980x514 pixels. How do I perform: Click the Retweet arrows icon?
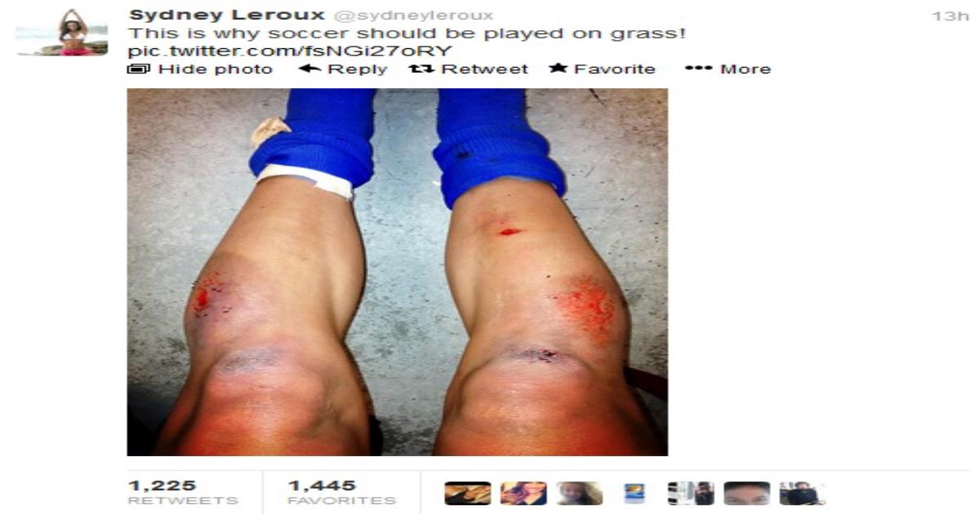[421, 69]
